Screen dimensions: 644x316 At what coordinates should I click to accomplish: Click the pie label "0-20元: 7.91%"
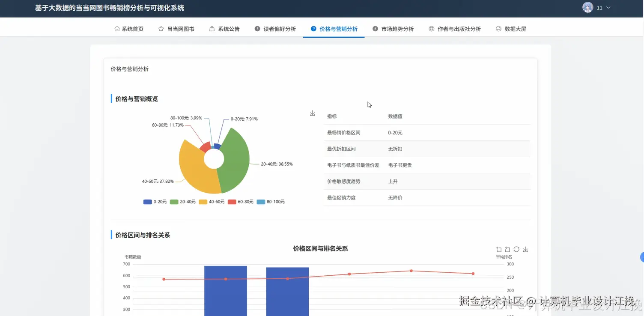pos(244,119)
